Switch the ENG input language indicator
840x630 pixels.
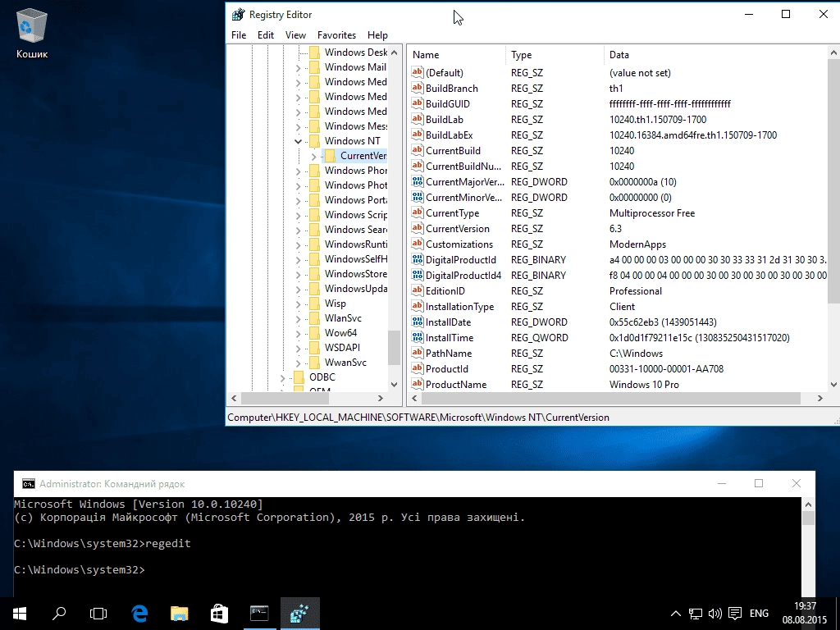pos(759,614)
